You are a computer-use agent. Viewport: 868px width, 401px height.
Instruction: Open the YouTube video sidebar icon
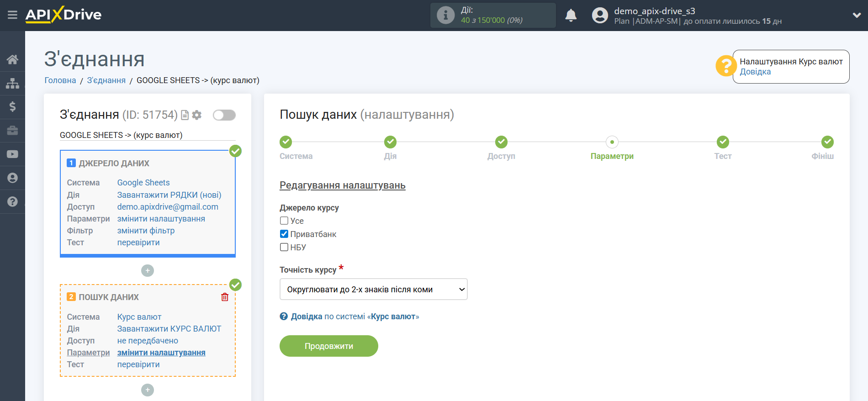tap(12, 154)
